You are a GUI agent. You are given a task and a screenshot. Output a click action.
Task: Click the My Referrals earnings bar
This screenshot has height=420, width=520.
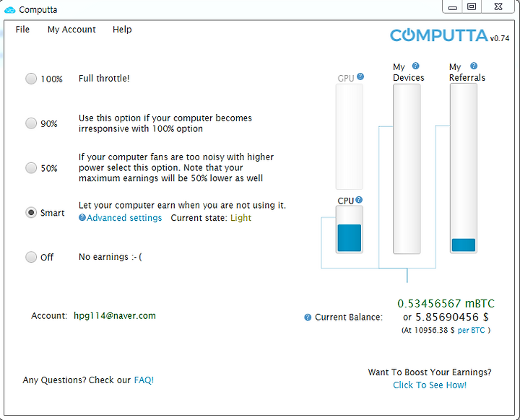click(464, 168)
